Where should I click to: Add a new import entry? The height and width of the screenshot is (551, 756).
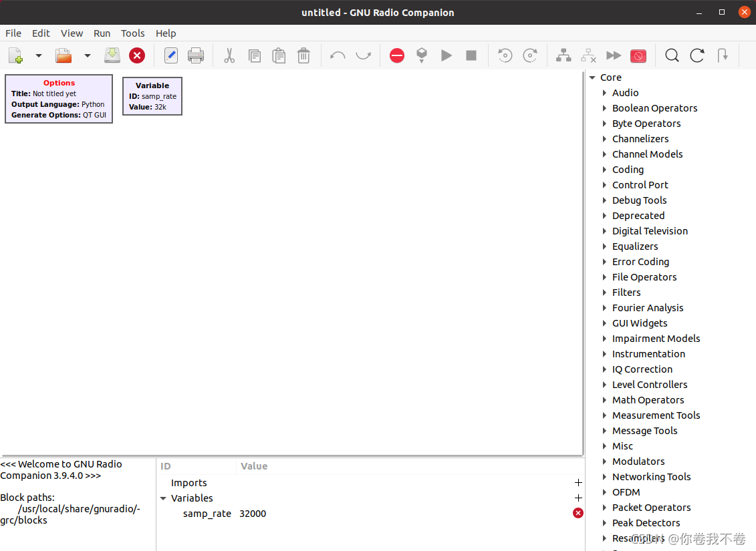(579, 483)
